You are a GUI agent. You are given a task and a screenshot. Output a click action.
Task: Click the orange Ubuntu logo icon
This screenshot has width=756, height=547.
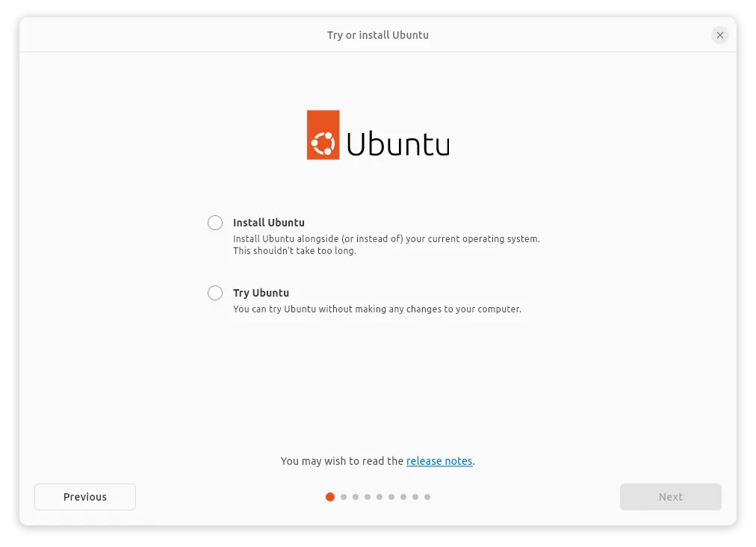(323, 135)
